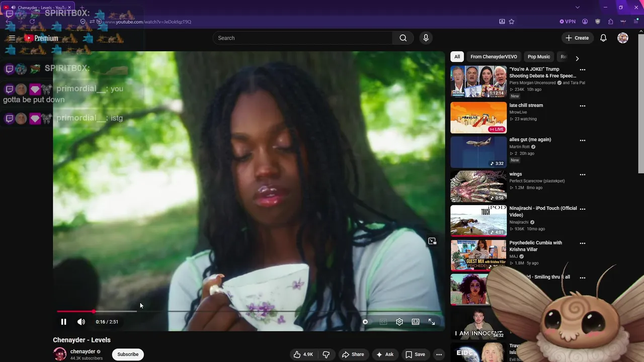Click the YouTube Premium logo
The height and width of the screenshot is (362, 644).
[41, 38]
